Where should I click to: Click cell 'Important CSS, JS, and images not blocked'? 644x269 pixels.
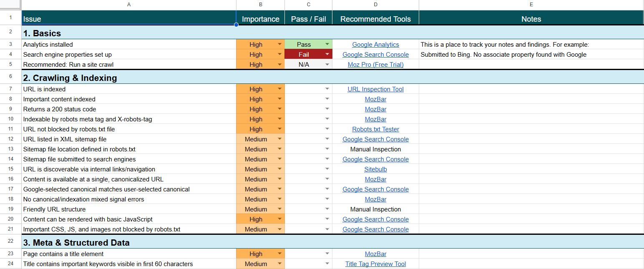[128, 229]
